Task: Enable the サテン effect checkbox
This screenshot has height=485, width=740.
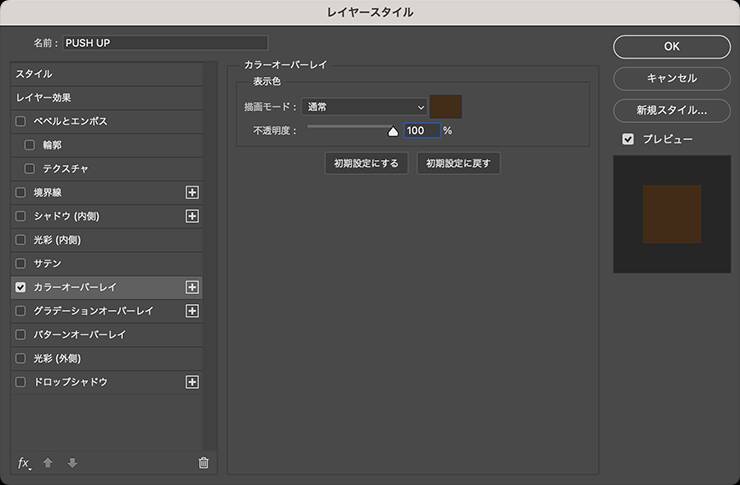Action: [x=21, y=263]
